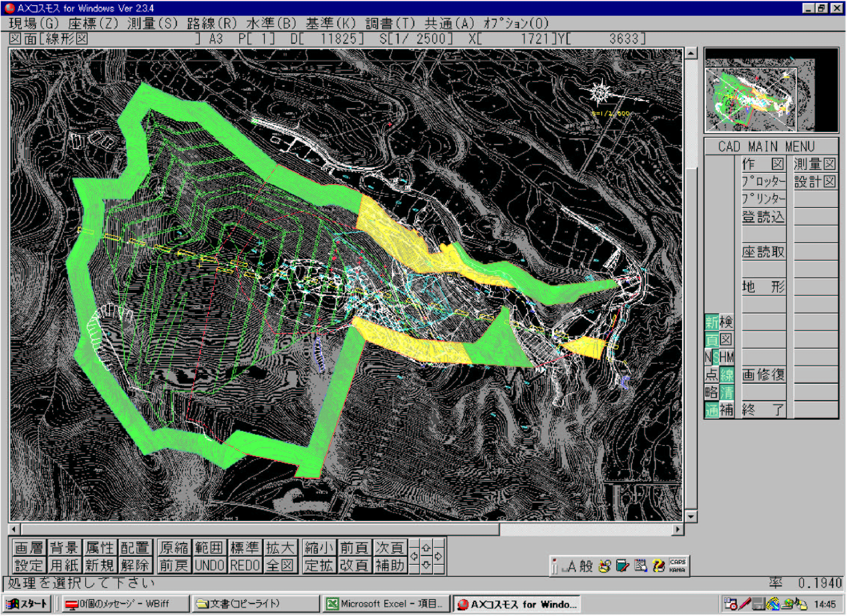Click 終了 to exit CAD menu

pos(763,410)
